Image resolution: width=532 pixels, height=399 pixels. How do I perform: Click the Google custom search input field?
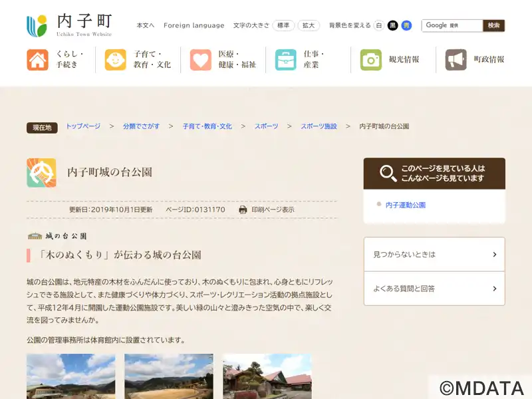click(452, 25)
